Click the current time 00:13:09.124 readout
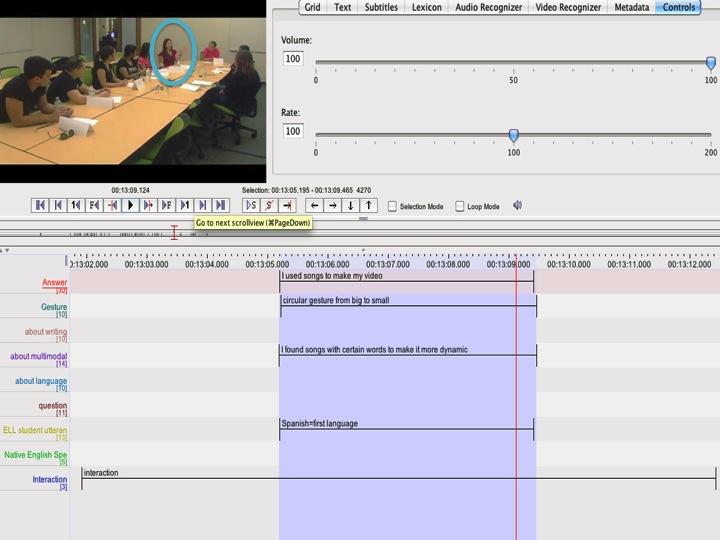Screen dimensions: 720x540 [130, 190]
